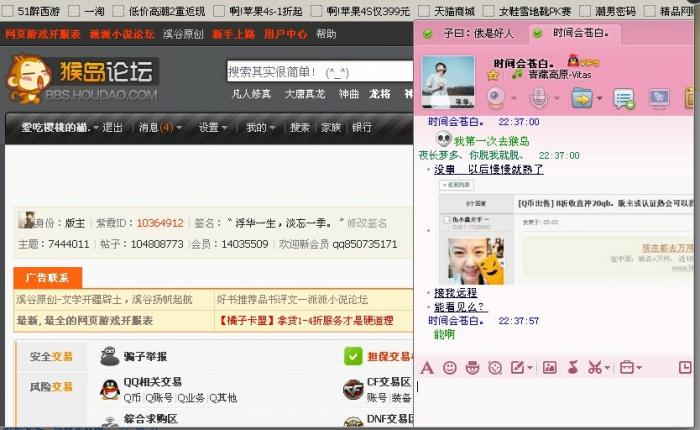The width and height of the screenshot is (700, 430).
Task: Expand the 设置 settings dropdown
Action: tap(224, 128)
